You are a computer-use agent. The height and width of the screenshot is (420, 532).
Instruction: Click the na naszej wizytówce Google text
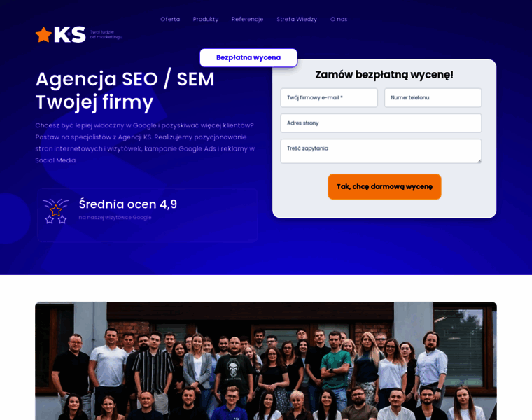tap(115, 218)
